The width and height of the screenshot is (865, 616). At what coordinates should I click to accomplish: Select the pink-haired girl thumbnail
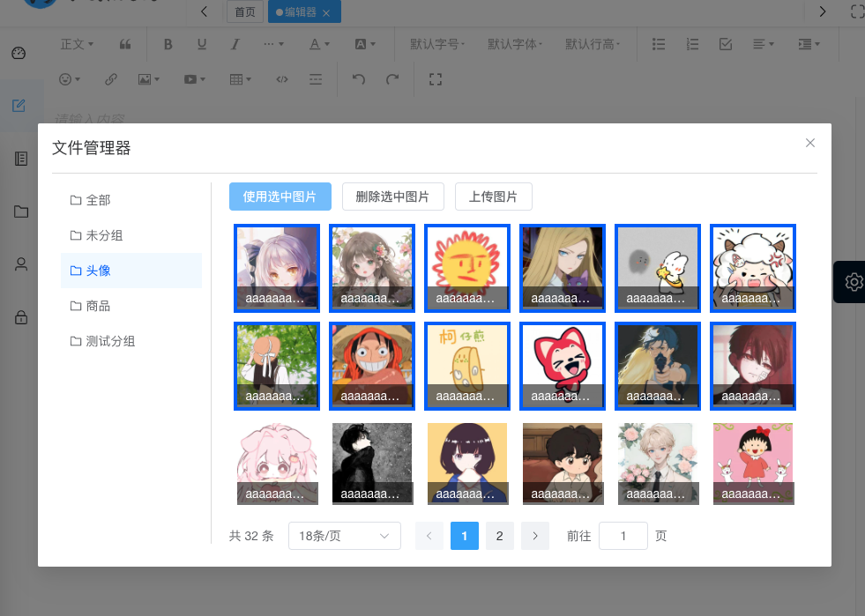click(x=277, y=464)
